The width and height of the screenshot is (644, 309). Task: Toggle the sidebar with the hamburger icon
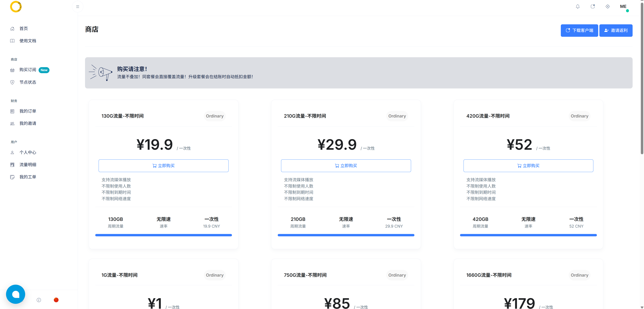click(x=77, y=7)
